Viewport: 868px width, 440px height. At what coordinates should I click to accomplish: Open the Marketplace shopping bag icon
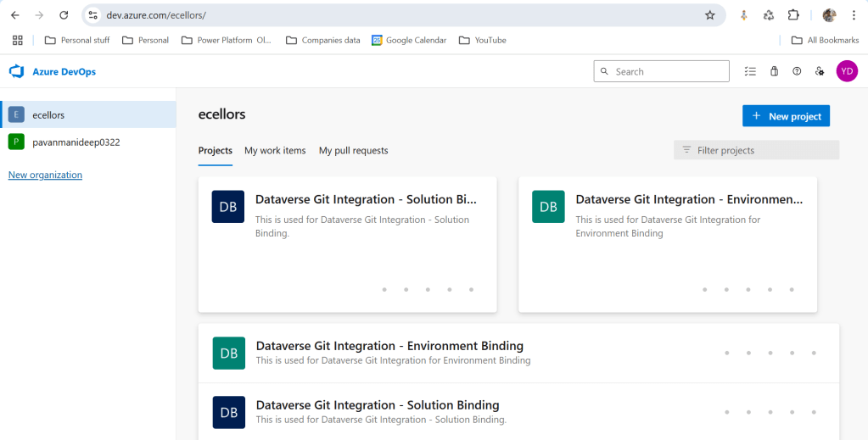pos(774,72)
